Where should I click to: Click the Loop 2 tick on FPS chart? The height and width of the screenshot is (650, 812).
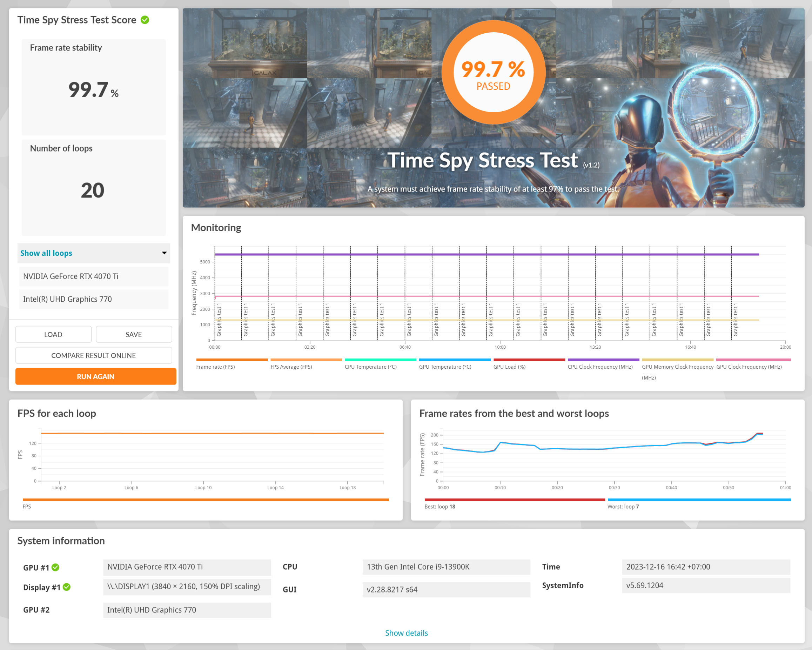coord(59,488)
